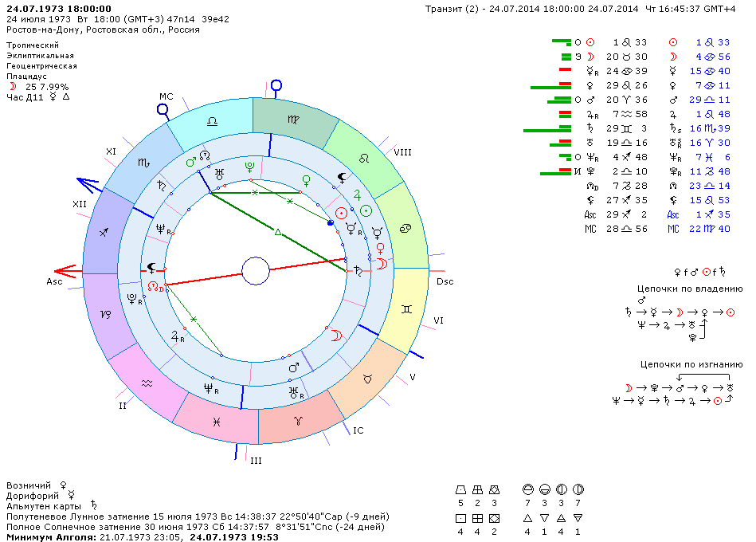The image size is (756, 542).
Task: Select the Virgo glyph in the outer wheel
Action: (x=294, y=119)
